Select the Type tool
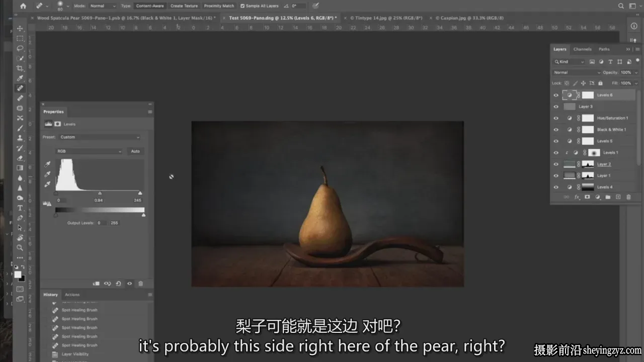Viewport: 644px width, 362px height. tap(20, 208)
